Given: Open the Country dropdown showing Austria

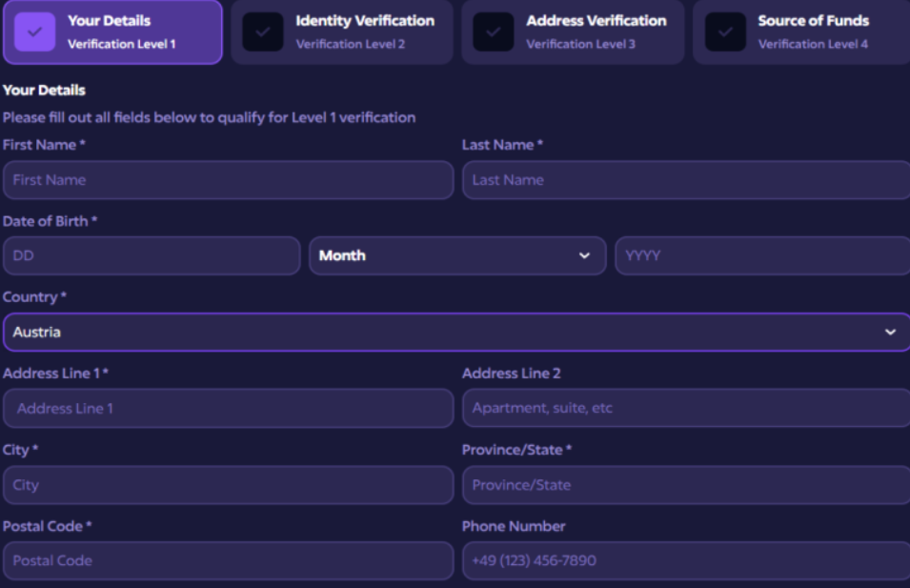Looking at the screenshot, I should click(x=456, y=332).
